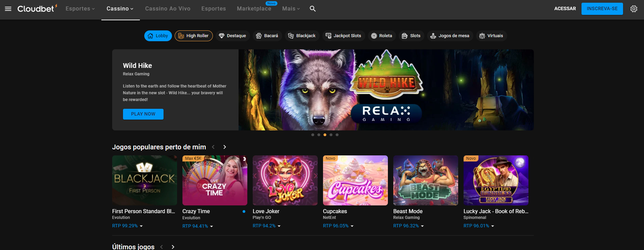The height and width of the screenshot is (250, 644).
Task: Open the Bacará category
Action: (267, 36)
